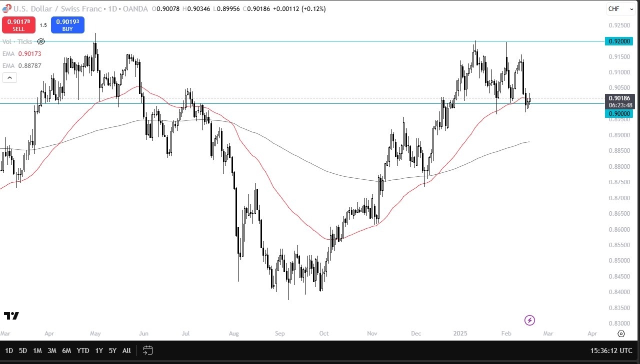Select the All time range
This screenshot has height=364, width=640.
click(126, 351)
